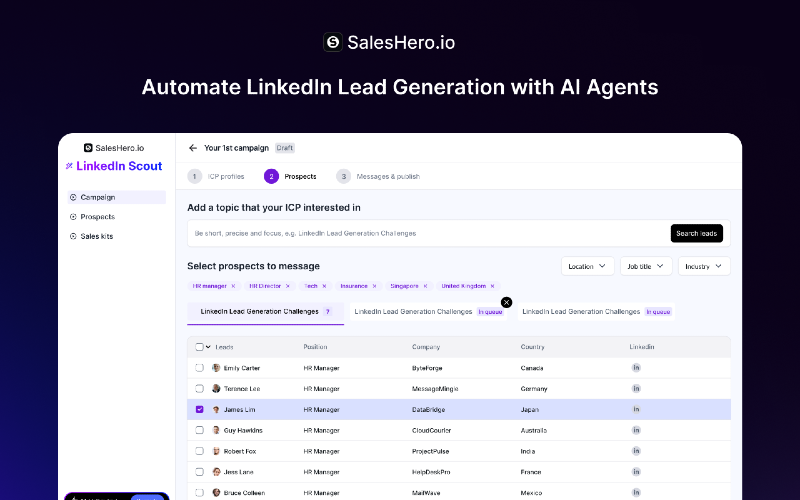Go to step 3 Messages & publish
The image size is (800, 500).
pyautogui.click(x=378, y=177)
